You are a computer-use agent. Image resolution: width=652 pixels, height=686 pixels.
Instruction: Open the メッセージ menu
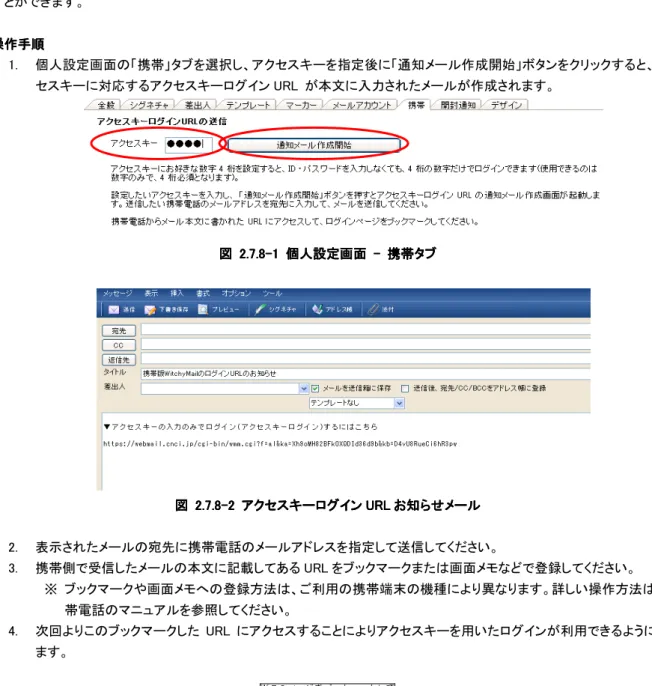coord(117,293)
